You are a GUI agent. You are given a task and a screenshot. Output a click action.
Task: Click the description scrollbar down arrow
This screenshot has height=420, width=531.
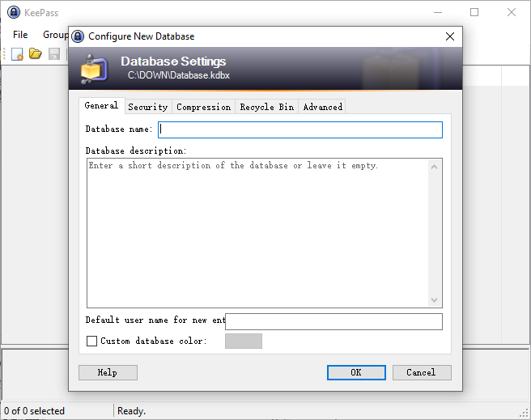point(435,300)
